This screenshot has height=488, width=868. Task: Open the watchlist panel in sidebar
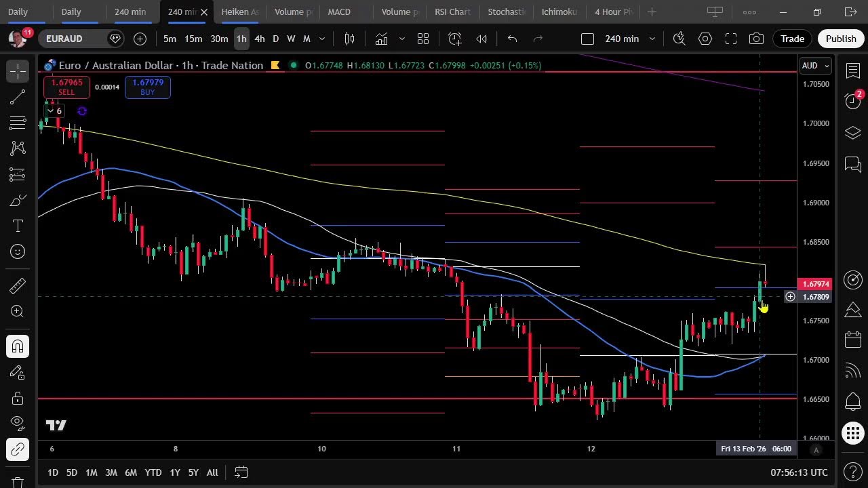[853, 70]
